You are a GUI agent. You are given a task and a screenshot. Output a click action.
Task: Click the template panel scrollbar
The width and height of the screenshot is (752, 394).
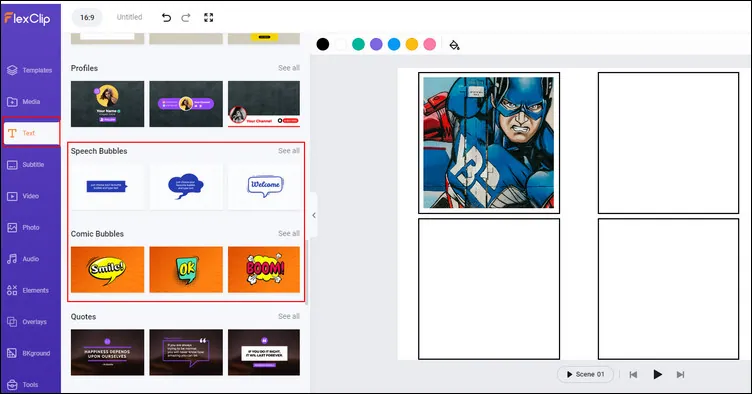(306, 271)
